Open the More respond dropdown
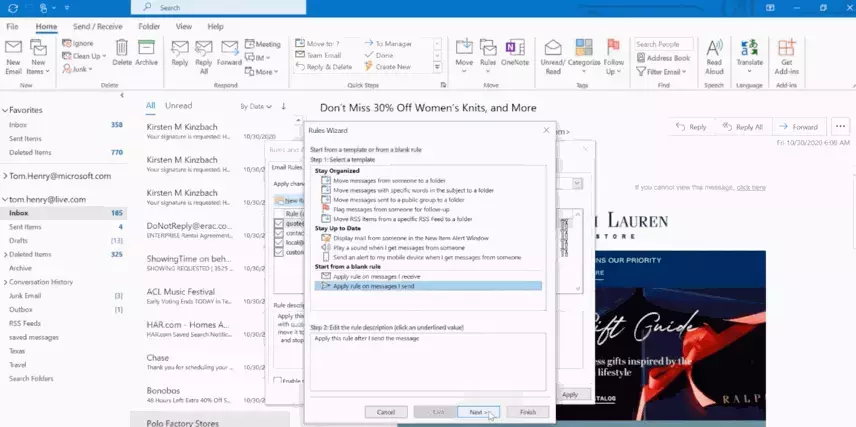Screen dimensions: 856x427 tap(261, 72)
